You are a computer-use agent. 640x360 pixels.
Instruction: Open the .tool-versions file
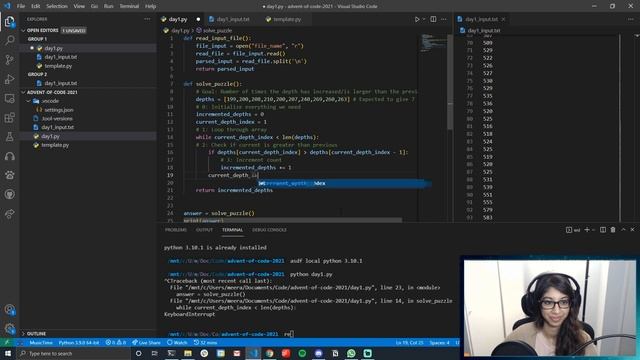[x=89, y=119]
